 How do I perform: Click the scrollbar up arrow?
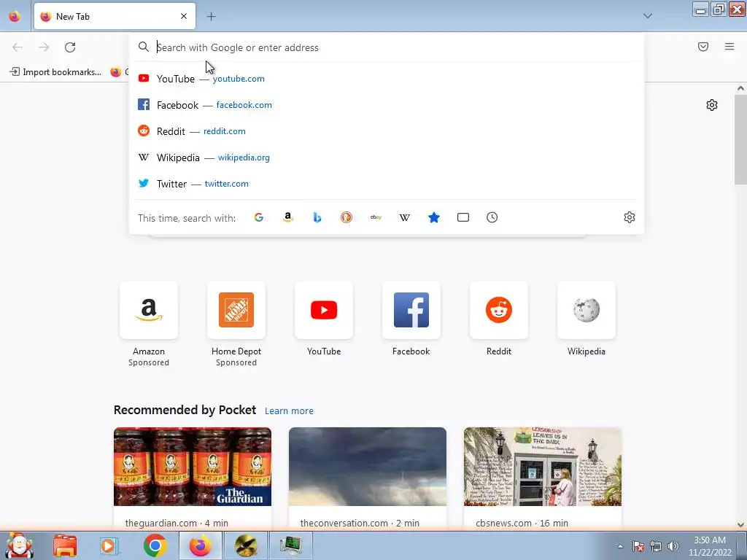740,88
